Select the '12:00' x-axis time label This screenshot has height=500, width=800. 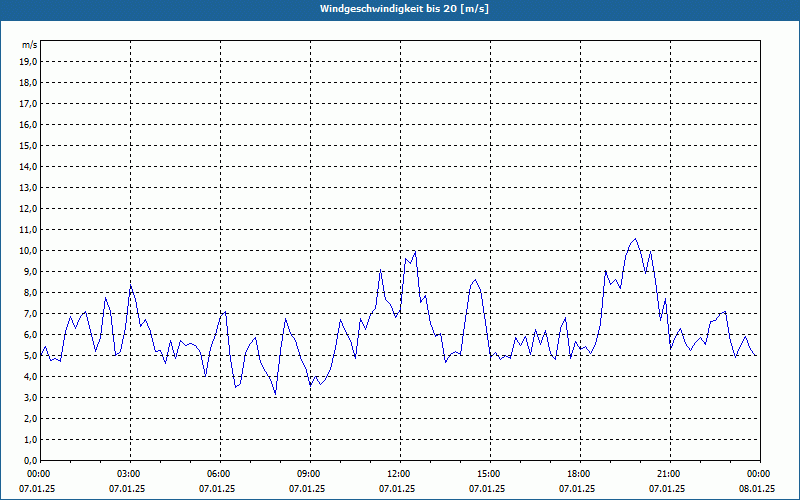(x=400, y=474)
